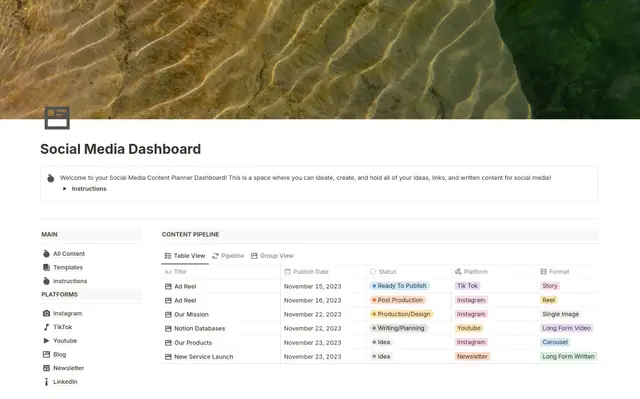Click the Linkedin tie icon
The height and width of the screenshot is (399, 640).
47,382
